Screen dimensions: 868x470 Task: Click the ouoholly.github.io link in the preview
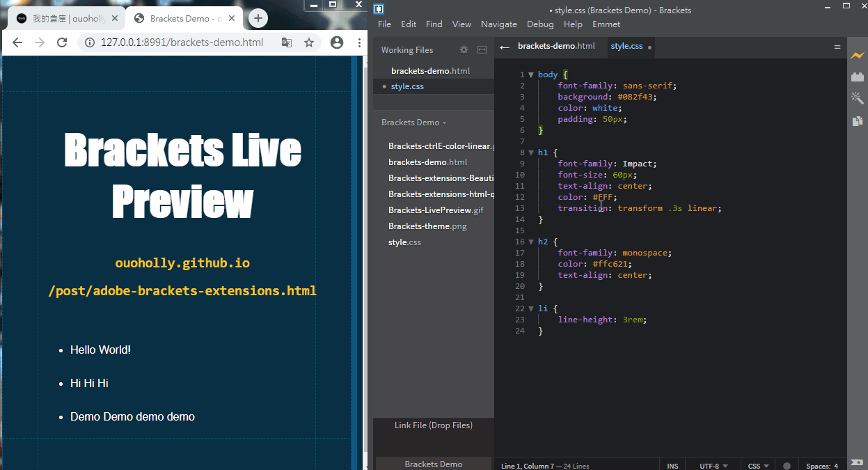[182, 263]
